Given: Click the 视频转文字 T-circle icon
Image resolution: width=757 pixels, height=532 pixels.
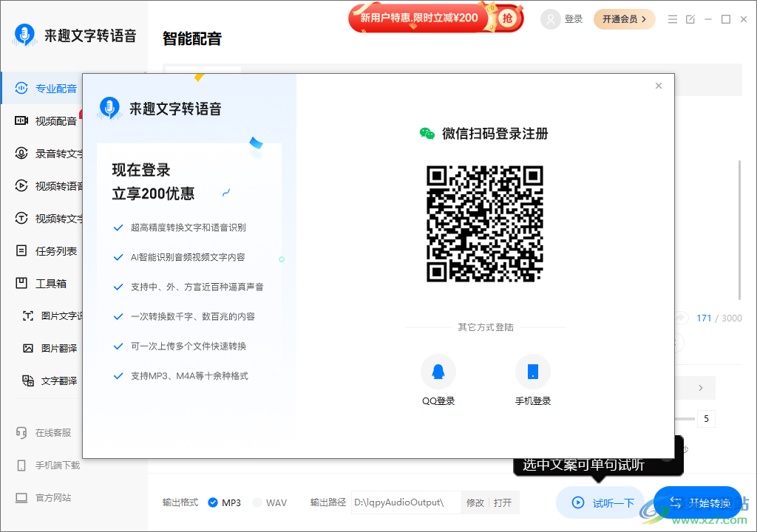Looking at the screenshot, I should (x=21, y=218).
